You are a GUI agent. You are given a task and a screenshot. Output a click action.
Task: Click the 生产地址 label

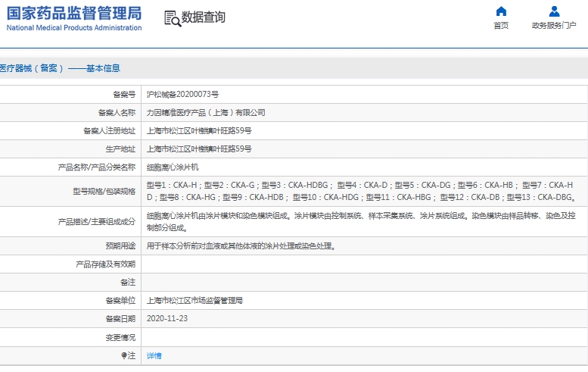(120, 149)
